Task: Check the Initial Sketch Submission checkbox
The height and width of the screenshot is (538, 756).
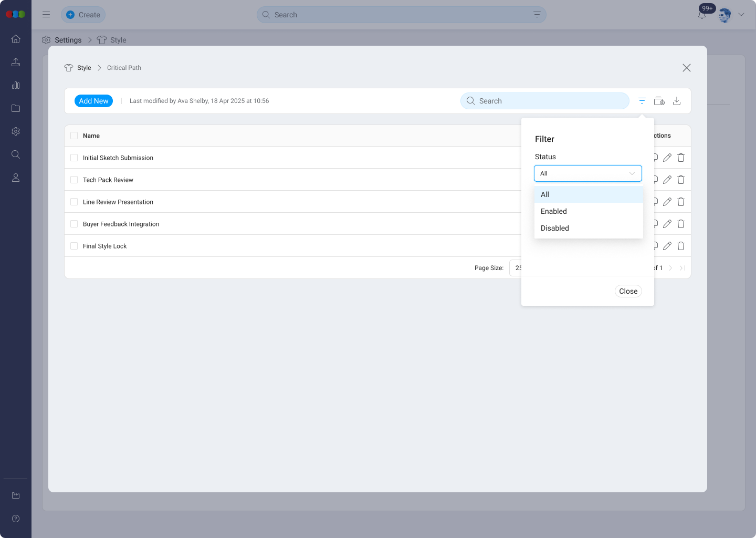Action: [73, 157]
